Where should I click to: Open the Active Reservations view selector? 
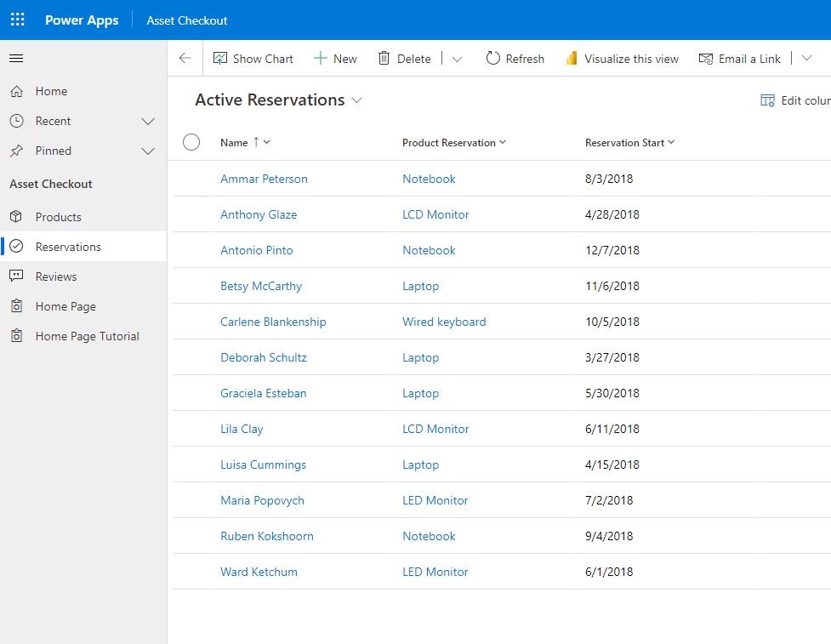(358, 100)
